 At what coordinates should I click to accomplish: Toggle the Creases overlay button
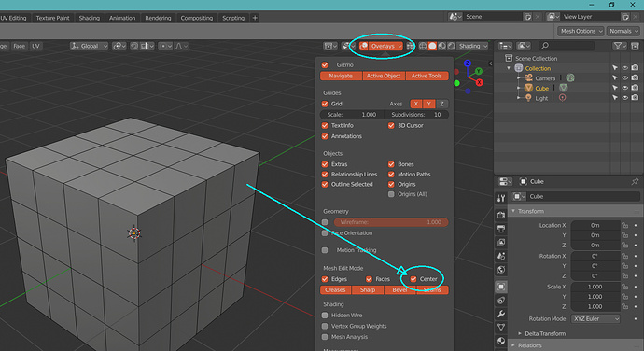(335, 290)
